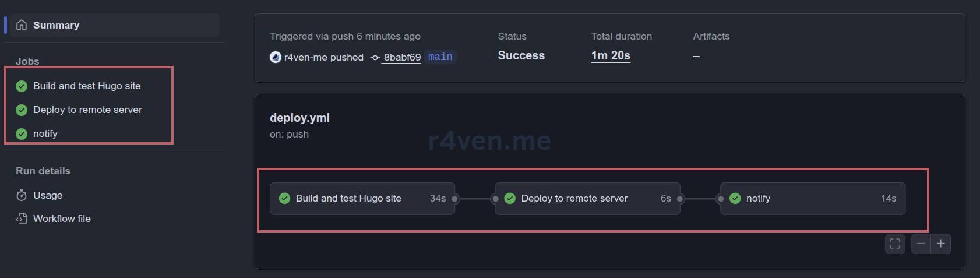The width and height of the screenshot is (980, 278).
Task: Click the r4ven-me user avatar
Action: (x=276, y=57)
